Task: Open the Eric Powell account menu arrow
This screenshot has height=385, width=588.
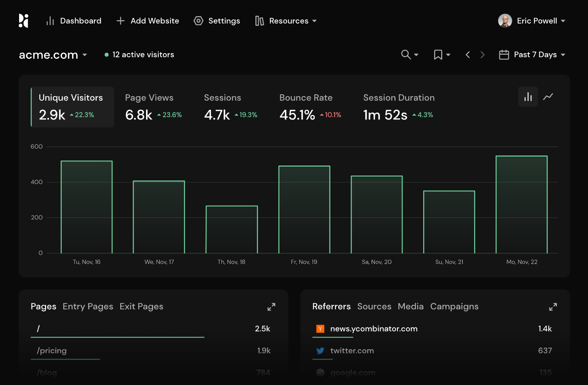Action: coord(563,21)
